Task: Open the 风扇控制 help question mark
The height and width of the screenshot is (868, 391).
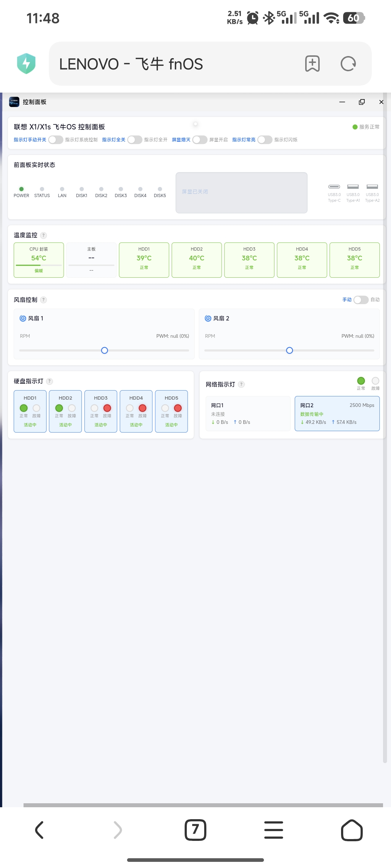Action: (43, 300)
